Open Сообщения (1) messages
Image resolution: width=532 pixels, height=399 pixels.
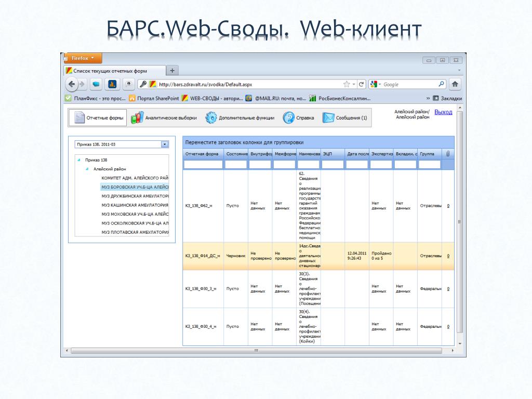click(345, 118)
